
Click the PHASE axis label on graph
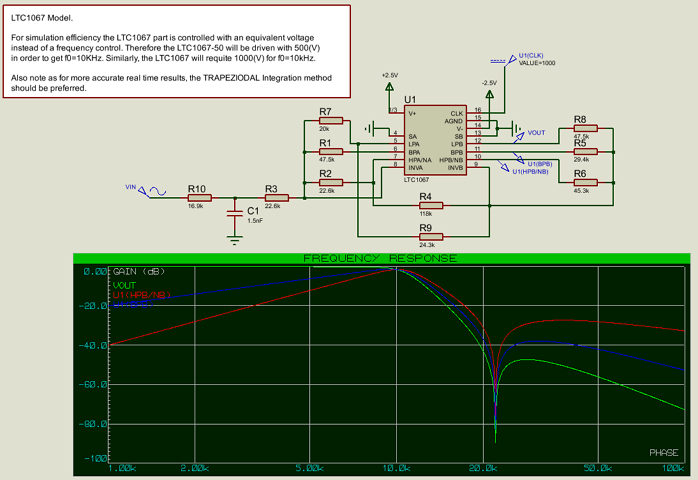(663, 452)
